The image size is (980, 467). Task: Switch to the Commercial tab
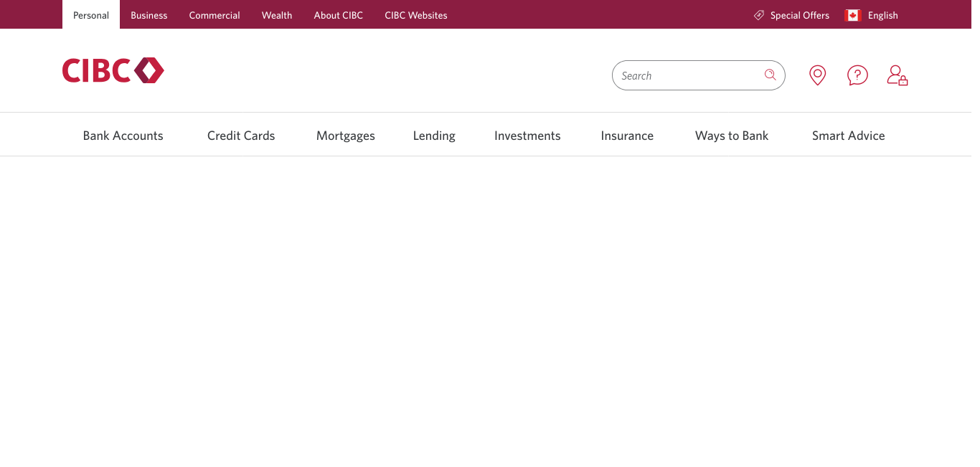tap(215, 15)
